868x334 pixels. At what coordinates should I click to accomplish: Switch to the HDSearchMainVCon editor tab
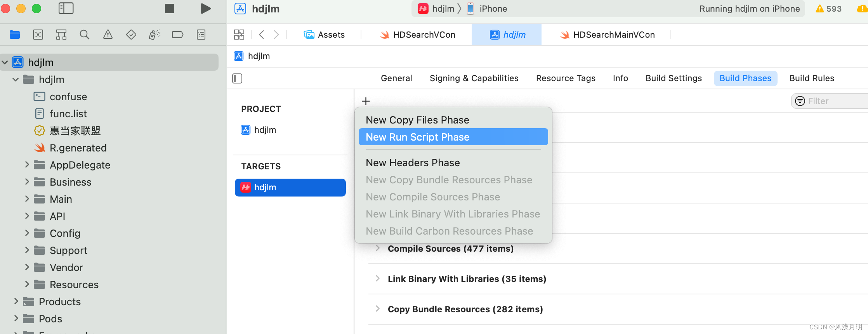pos(607,35)
